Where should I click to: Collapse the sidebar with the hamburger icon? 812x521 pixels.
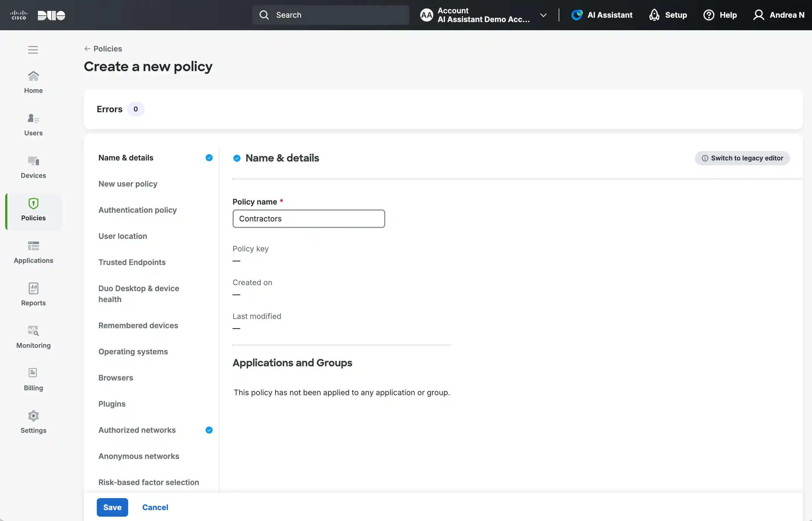33,49
